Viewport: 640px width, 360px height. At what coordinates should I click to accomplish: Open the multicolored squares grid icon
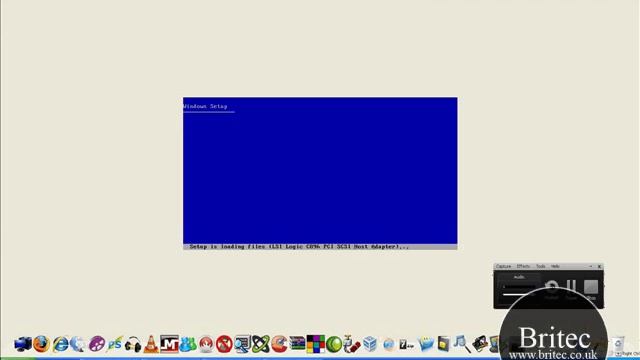click(x=316, y=344)
